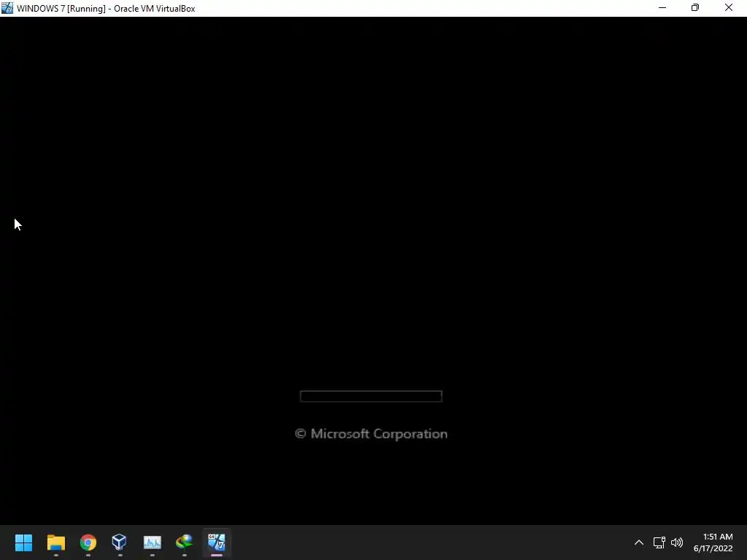The height and width of the screenshot is (560, 747).
Task: Open Internet Download Manager from the taskbar
Action: (x=184, y=542)
